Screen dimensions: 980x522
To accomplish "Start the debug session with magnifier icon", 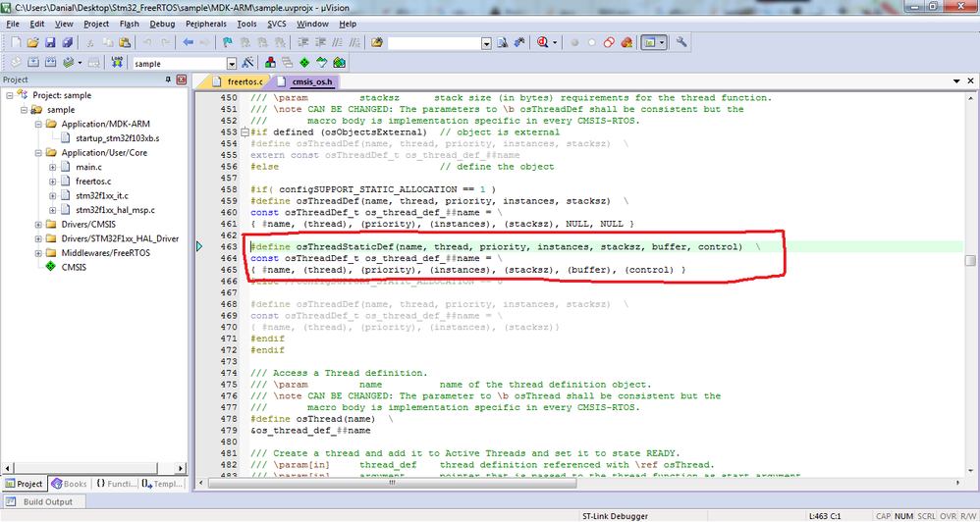I will pyautogui.click(x=542, y=42).
